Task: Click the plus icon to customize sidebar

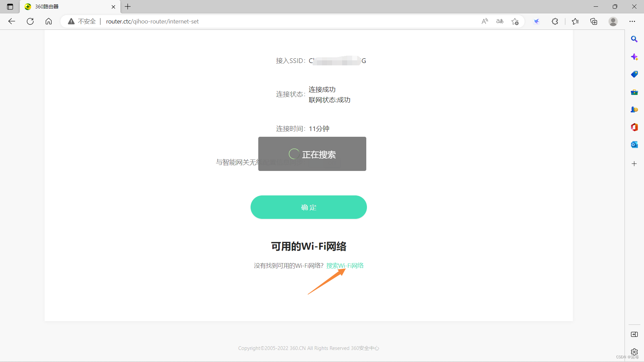Action: tap(634, 164)
